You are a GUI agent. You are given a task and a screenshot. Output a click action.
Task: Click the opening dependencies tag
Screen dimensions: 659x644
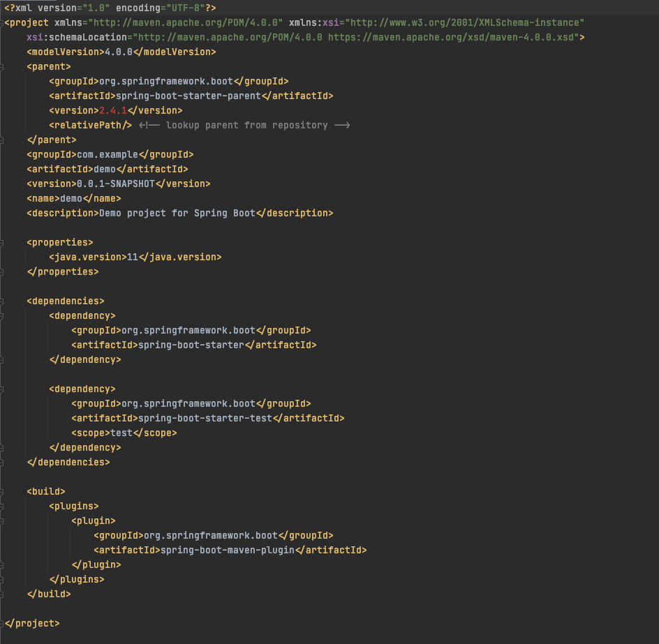[x=66, y=301]
